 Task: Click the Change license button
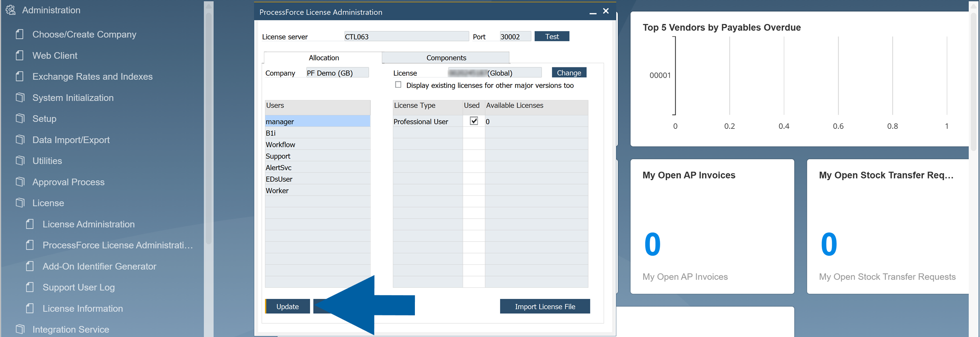point(569,73)
